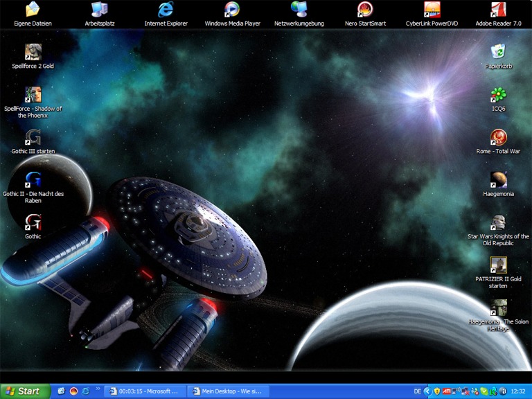The width and height of the screenshot is (532, 399).
Task: Click the Start button
Action: [x=25, y=391]
